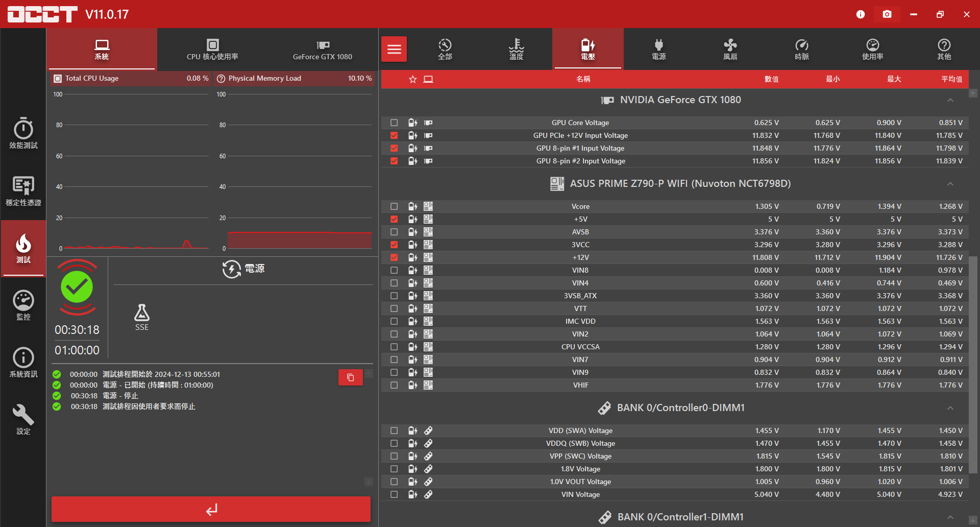Image resolution: width=980 pixels, height=527 pixels.
Task: Click the green checkmark test status indicator
Action: pyautogui.click(x=77, y=287)
